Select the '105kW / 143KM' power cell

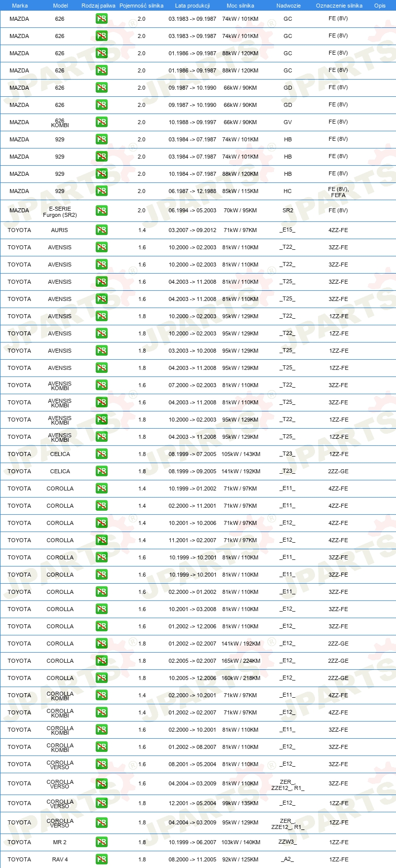(x=241, y=454)
